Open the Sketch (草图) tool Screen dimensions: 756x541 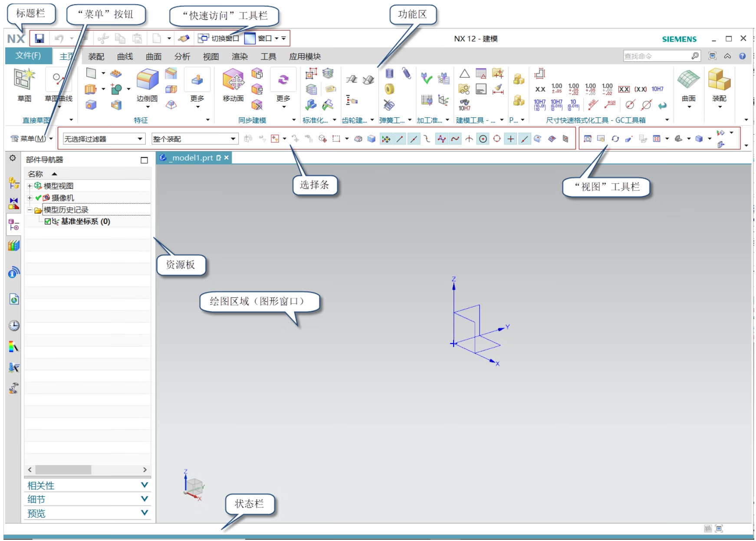24,85
